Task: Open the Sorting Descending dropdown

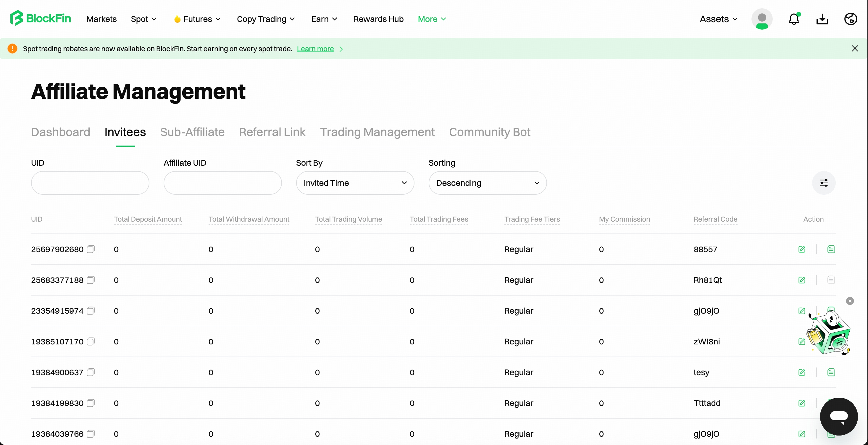Action: 488,183
